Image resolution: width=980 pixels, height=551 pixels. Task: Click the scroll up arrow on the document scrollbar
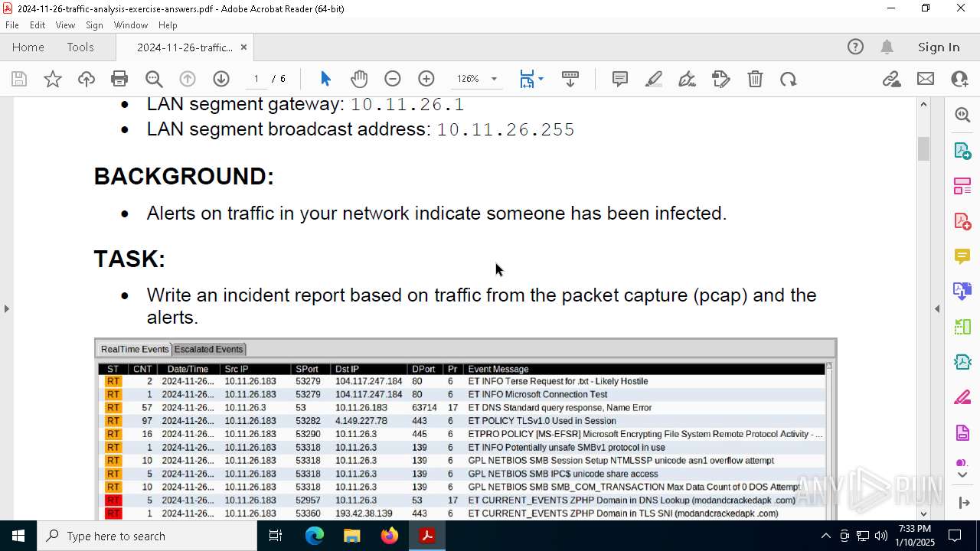[x=923, y=104]
